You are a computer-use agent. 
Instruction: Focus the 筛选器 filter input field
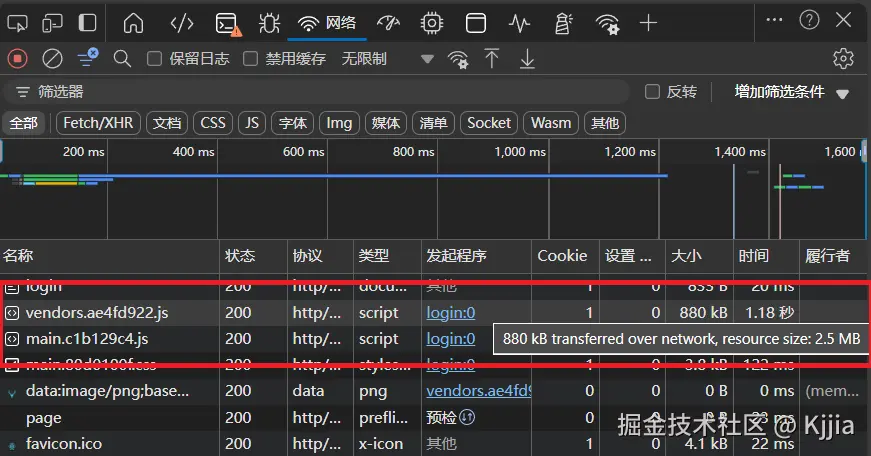click(x=317, y=92)
